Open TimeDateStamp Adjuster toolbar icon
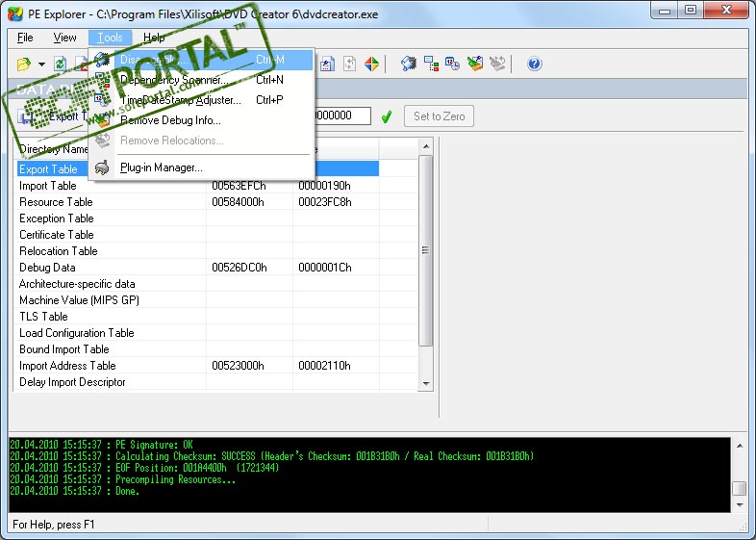 pyautogui.click(x=452, y=64)
